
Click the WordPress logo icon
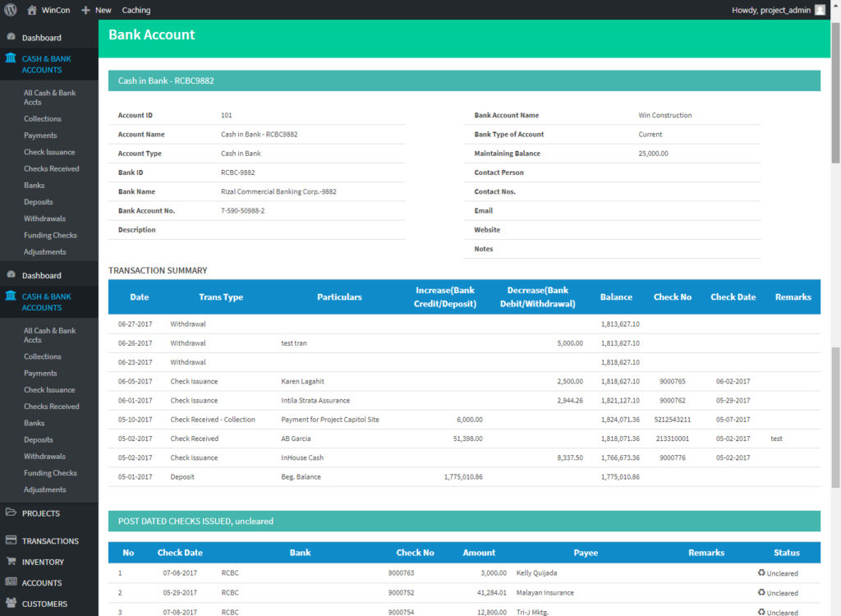pos(11,10)
